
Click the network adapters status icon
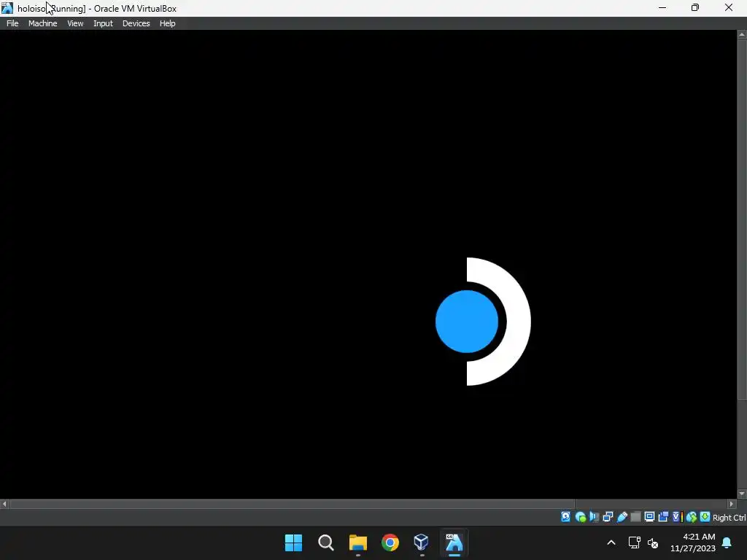(608, 517)
